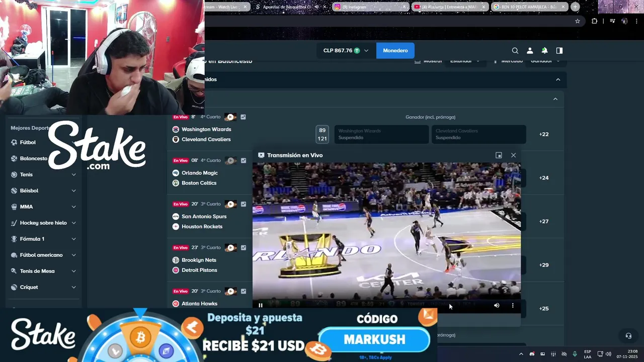
Task: Expand the Hockey sobre hielo section
Action: click(73, 223)
